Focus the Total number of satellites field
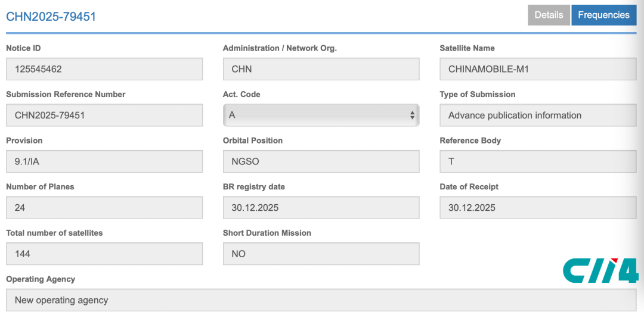 pyautogui.click(x=104, y=254)
